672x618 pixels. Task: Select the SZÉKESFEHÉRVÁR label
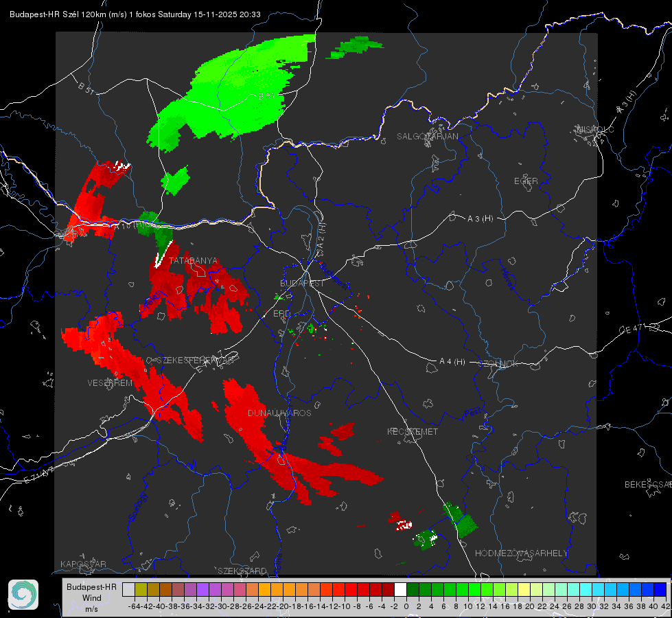pyautogui.click(x=196, y=360)
